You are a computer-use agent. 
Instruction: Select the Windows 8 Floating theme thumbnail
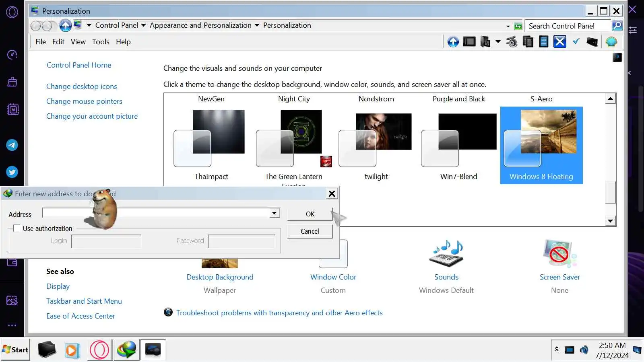pyautogui.click(x=541, y=145)
